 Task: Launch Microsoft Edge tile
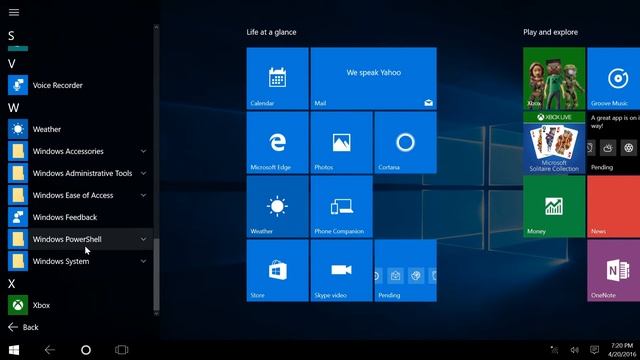[x=278, y=142]
